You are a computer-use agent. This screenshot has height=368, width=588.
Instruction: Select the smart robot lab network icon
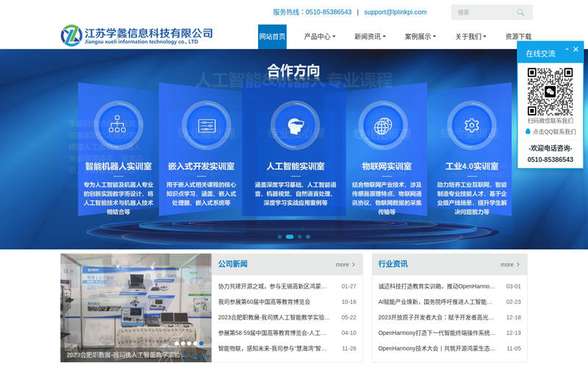118,125
